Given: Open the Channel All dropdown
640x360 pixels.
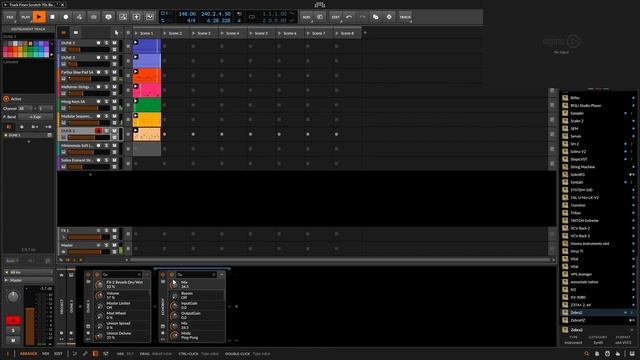Looking at the screenshot, I should pyautogui.click(x=26, y=109).
